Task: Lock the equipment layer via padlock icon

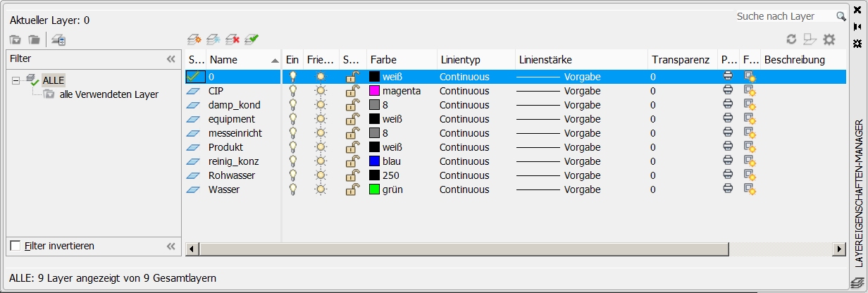Action: point(350,119)
